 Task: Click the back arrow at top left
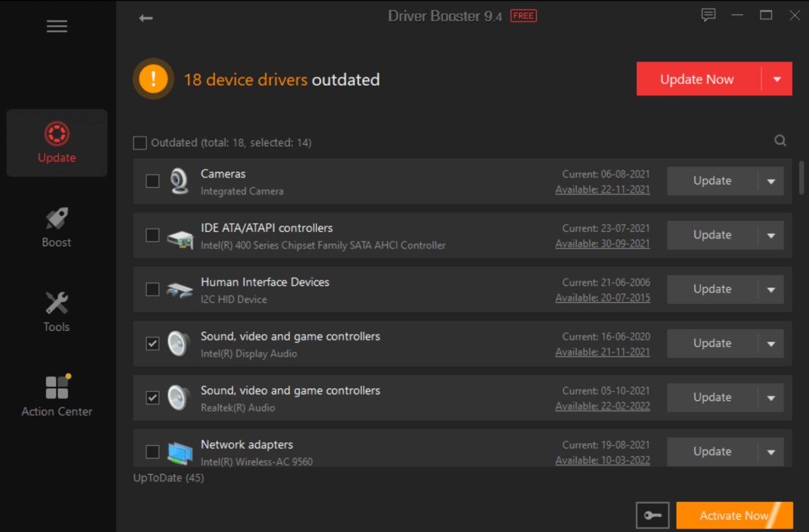click(x=146, y=18)
